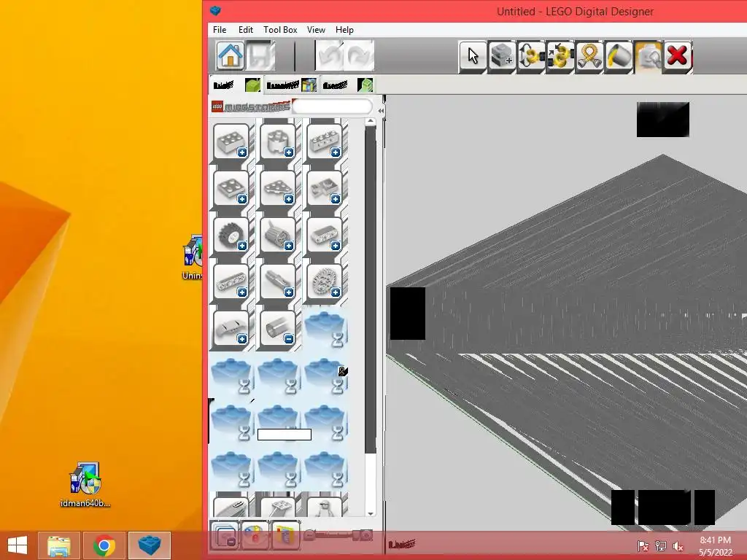The height and width of the screenshot is (560, 747).
Task: Select the cylinder motor category tile
Action: [278, 234]
